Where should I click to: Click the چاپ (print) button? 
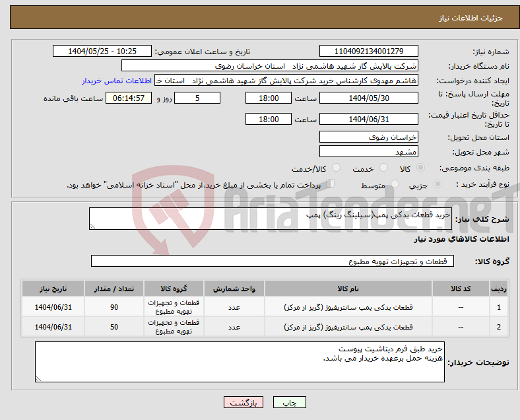pos(289,402)
